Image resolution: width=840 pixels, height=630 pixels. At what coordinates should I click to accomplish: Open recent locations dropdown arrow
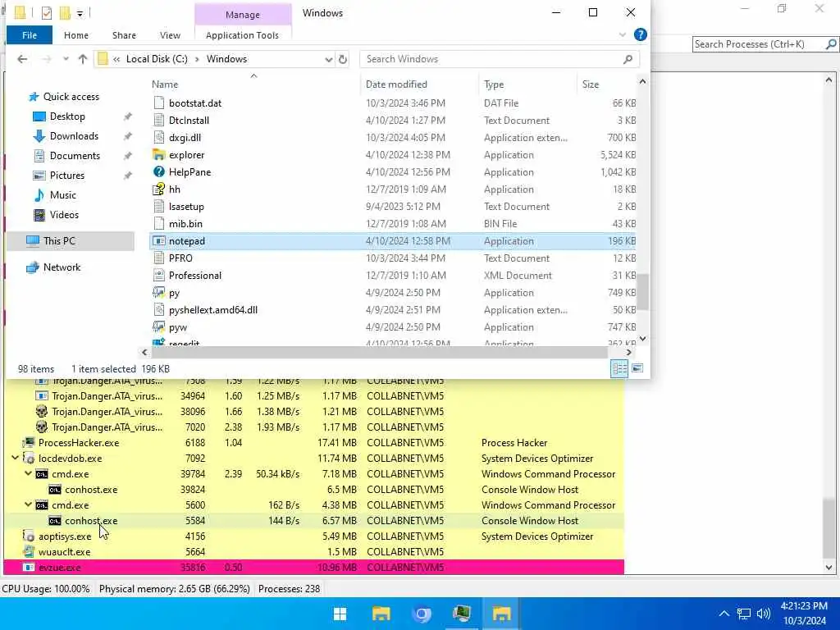click(x=66, y=59)
